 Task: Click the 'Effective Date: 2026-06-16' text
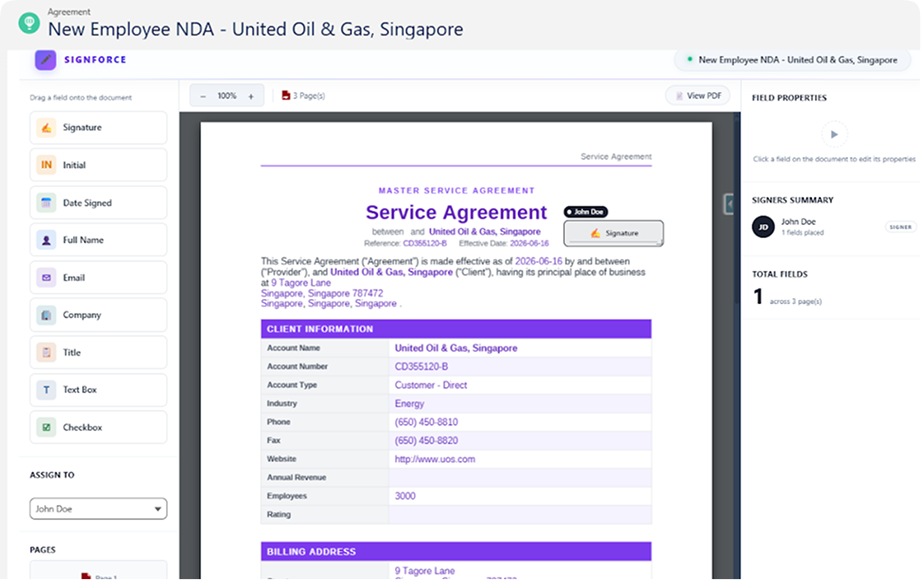pos(504,243)
